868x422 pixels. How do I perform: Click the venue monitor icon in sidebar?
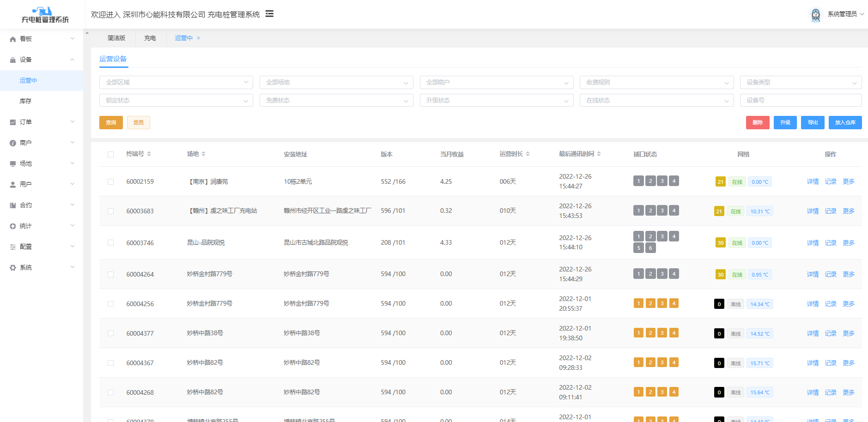[x=13, y=164]
